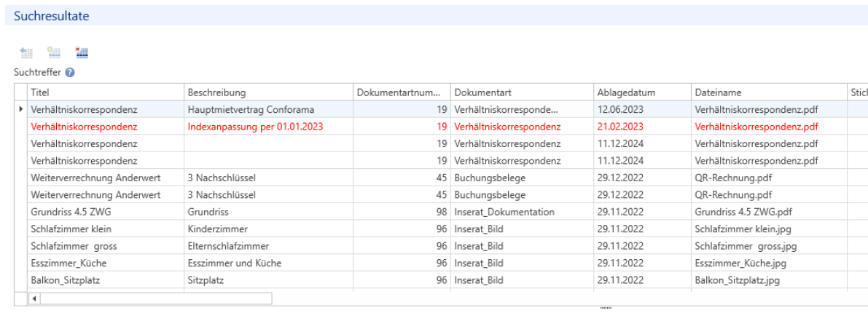This screenshot has width=868, height=329.
Task: Select the Grundriss 4.5 ZWG title cell
Action: pos(106,212)
